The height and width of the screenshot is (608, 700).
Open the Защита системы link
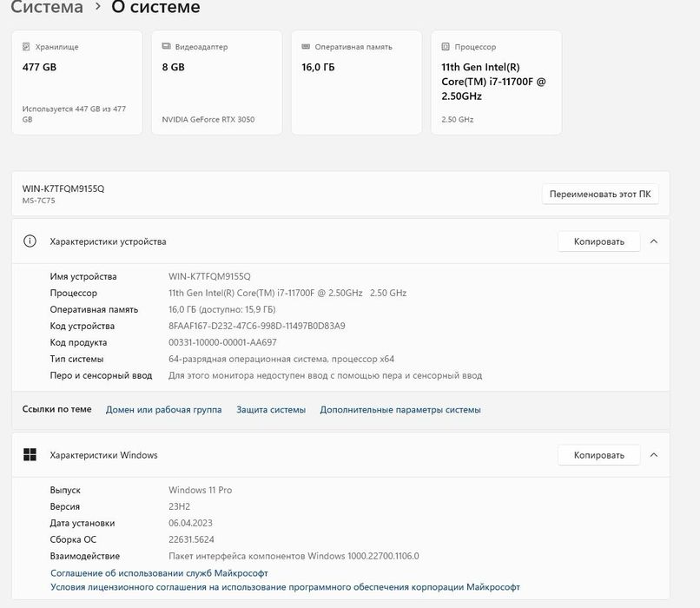(271, 410)
